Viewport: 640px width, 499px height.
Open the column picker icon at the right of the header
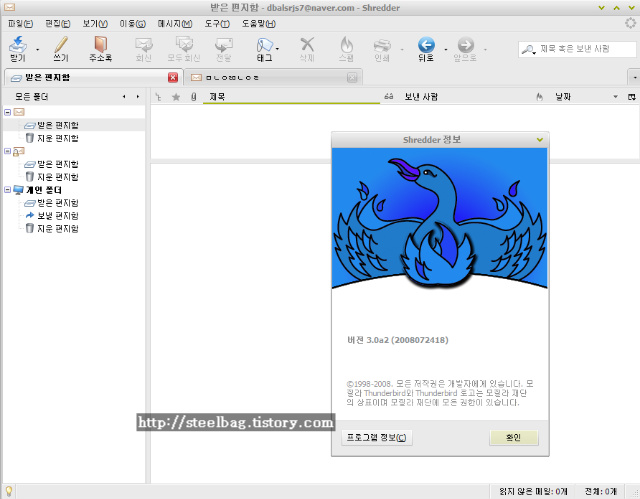pyautogui.click(x=631, y=97)
